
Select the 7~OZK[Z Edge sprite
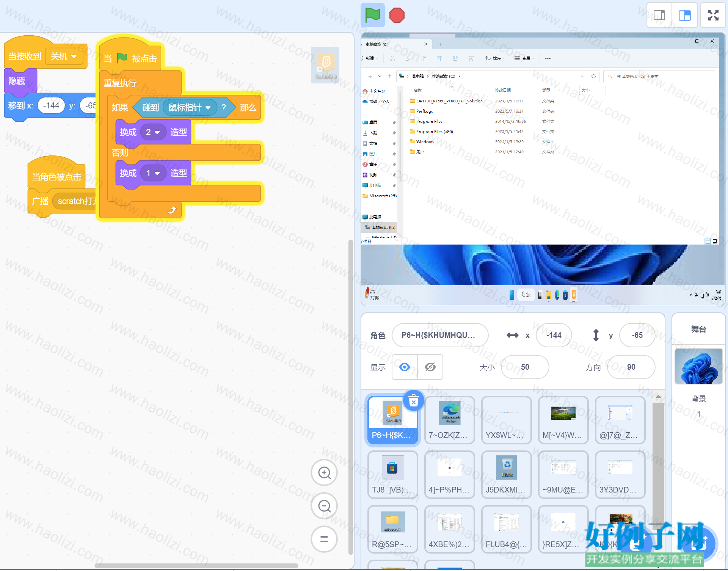[x=450, y=420]
